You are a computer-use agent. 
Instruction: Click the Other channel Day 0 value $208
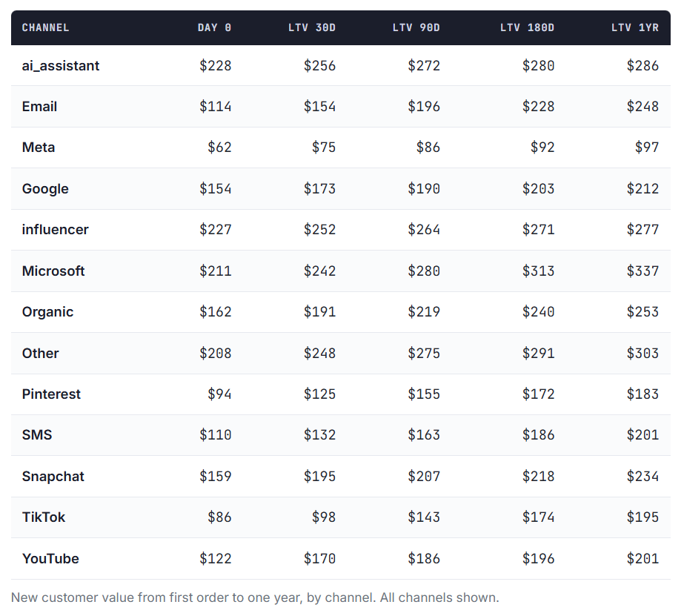[x=215, y=354]
